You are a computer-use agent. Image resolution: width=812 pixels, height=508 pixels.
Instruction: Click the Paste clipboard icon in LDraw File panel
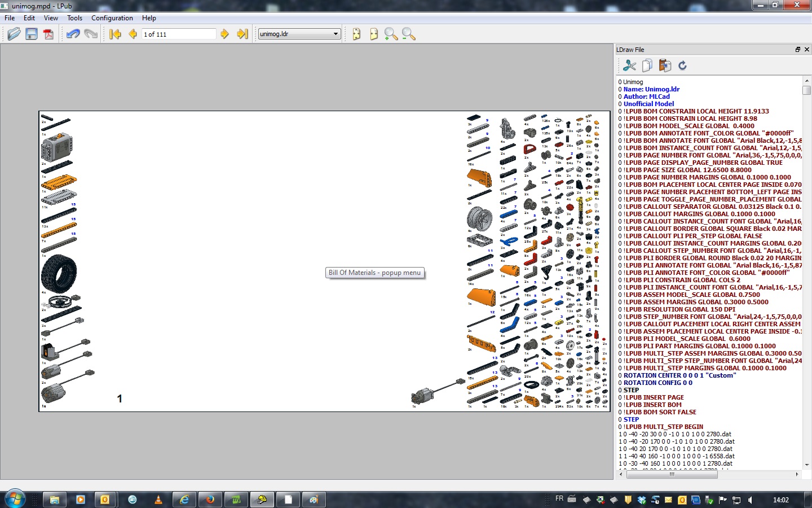[665, 65]
